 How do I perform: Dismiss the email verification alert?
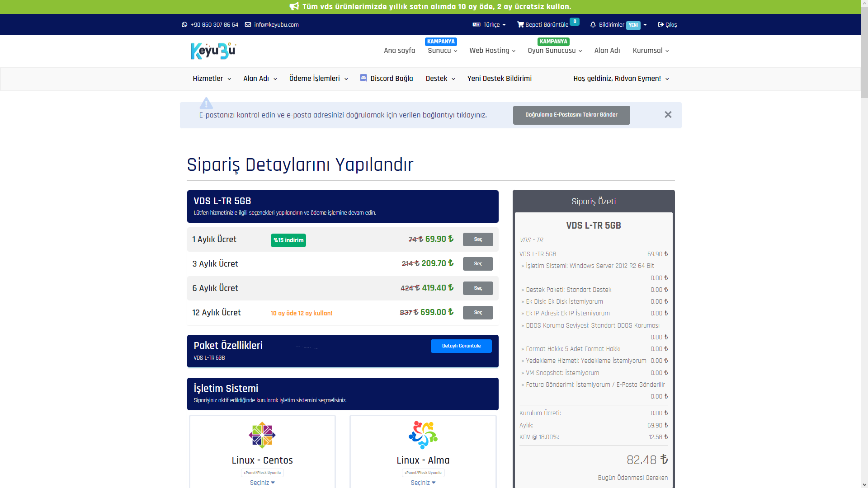(668, 115)
